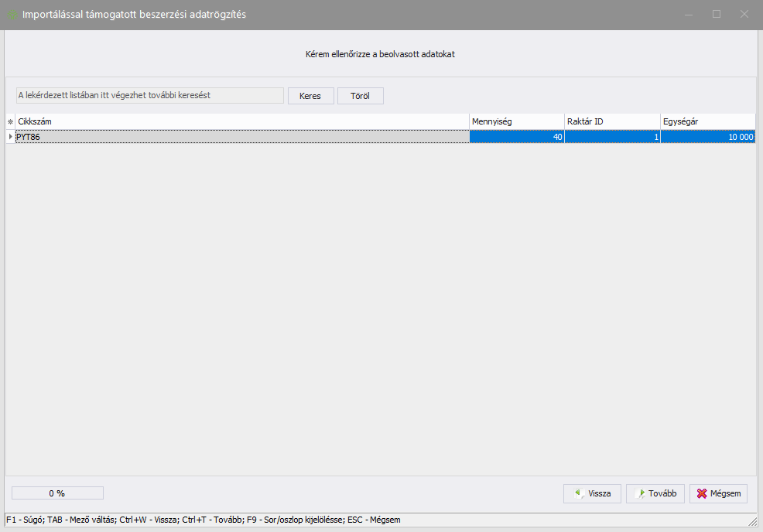Click the 0 % progress bar

tap(57, 493)
